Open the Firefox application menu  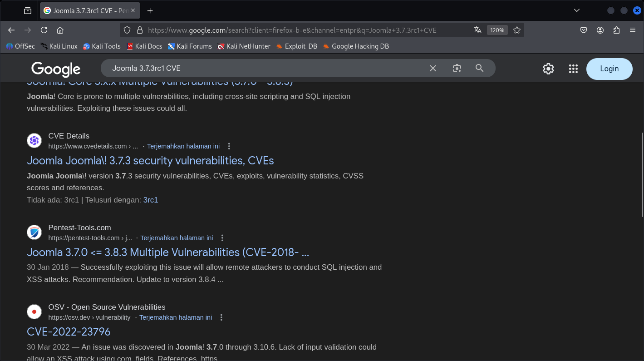coord(633,30)
